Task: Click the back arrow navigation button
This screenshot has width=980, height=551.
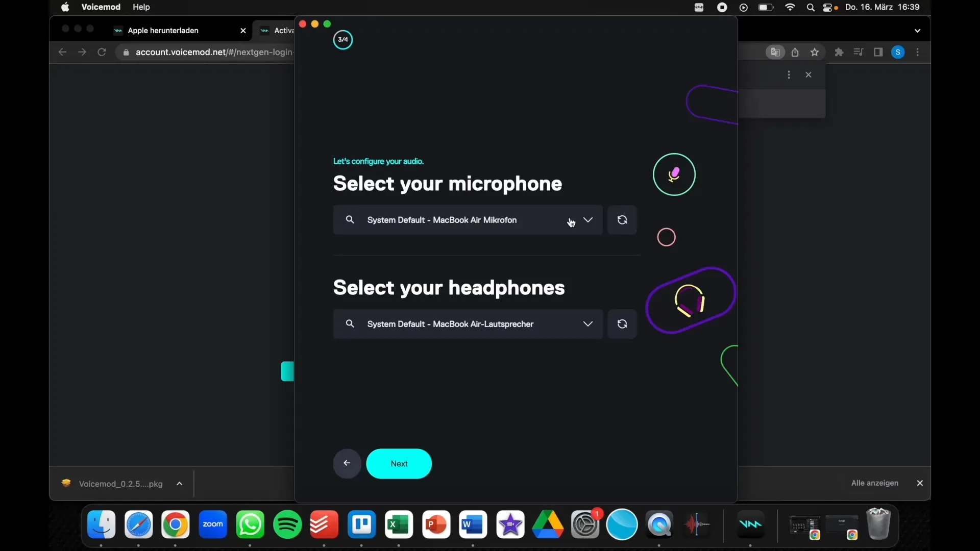Action: [x=347, y=464]
